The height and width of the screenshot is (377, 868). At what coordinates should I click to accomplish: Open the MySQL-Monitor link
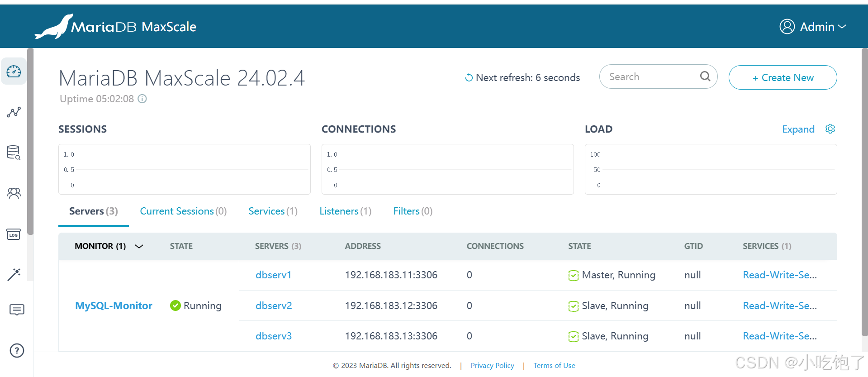[x=114, y=305]
